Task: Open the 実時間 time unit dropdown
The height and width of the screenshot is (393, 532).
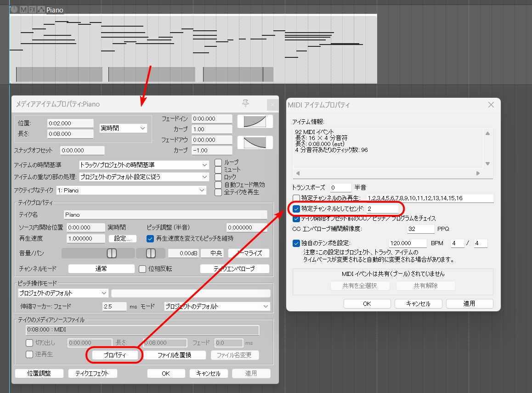Action: [x=123, y=129]
